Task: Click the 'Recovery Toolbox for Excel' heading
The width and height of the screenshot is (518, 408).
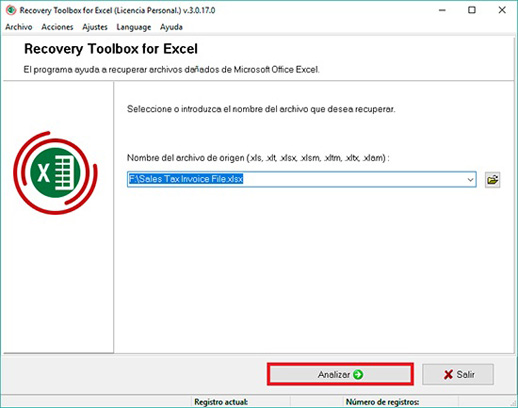Action: click(111, 49)
